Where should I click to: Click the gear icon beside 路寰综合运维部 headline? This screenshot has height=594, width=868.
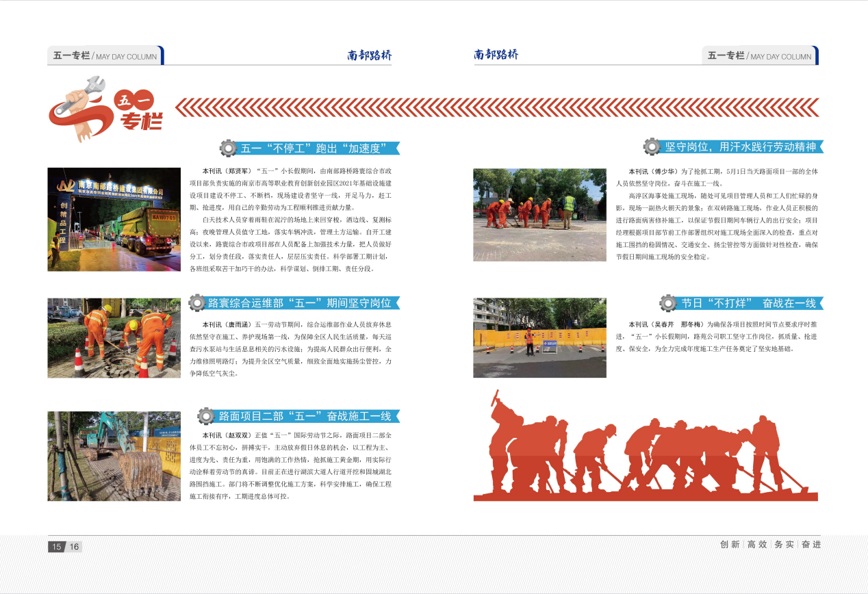[197, 302]
